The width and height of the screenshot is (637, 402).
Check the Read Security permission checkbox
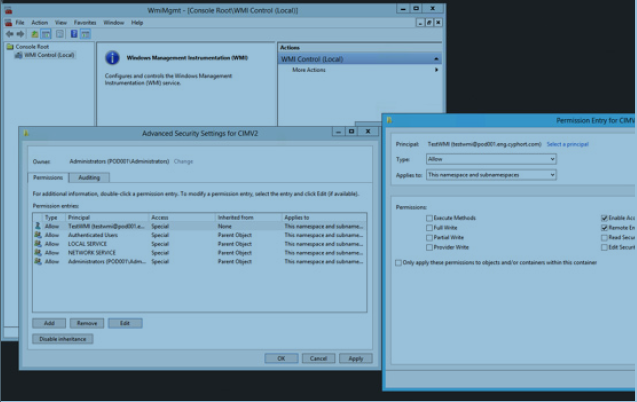[604, 238]
